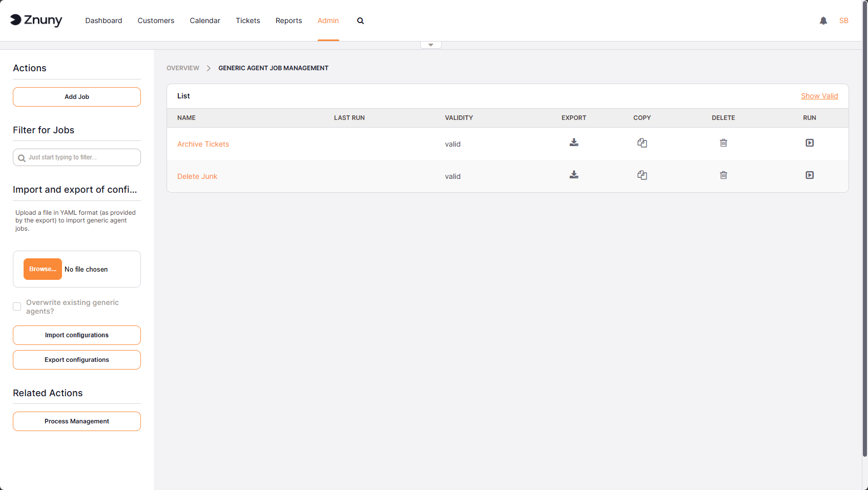Run the Delete Junk job
Viewport: 868px width, 490px height.
tap(809, 175)
